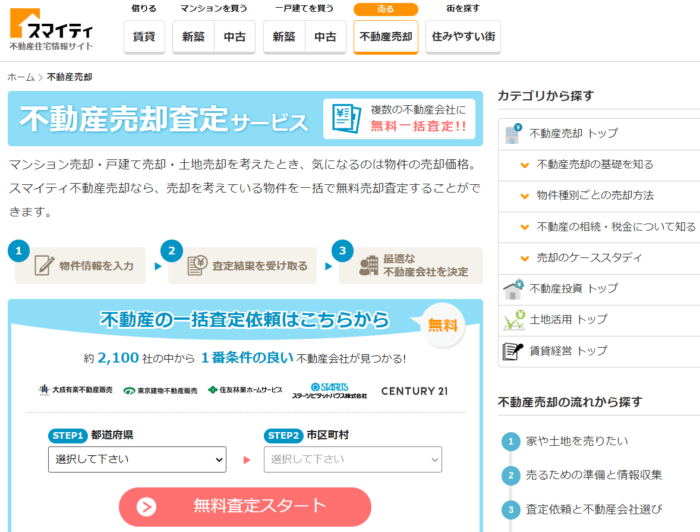
Task: Click the number 1 circle for 家や土地を売りたい
Action: [511, 441]
